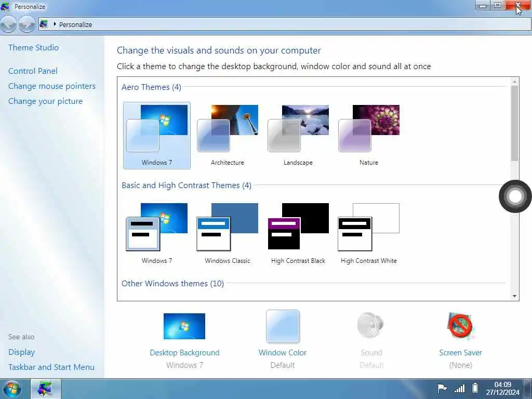This screenshot has height=399, width=532.
Task: Click the battery tray icon
Action: (x=475, y=388)
